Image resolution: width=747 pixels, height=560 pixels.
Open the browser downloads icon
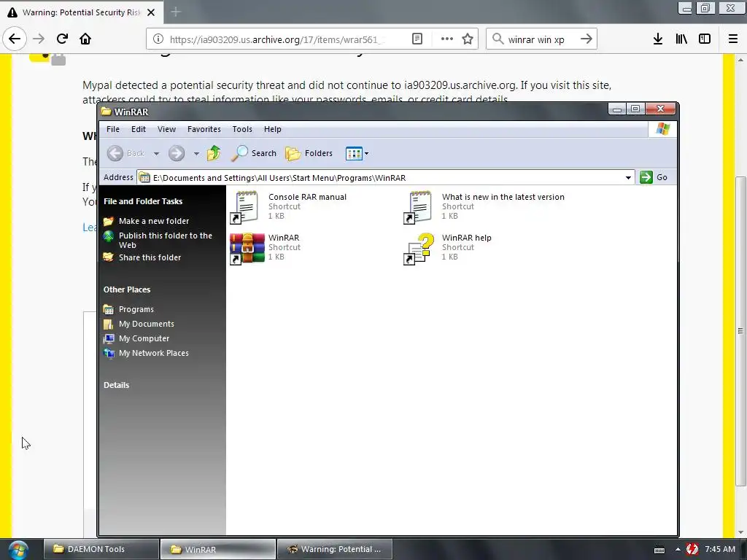658,39
